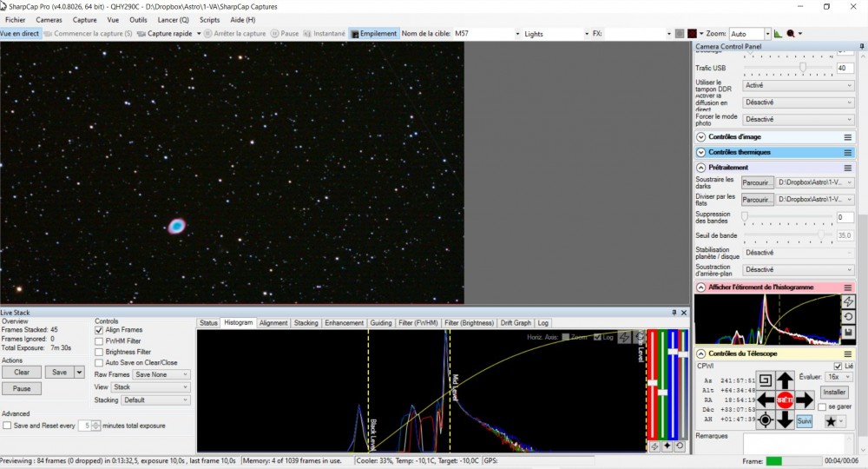
Task: Open the Scripts menu
Action: 209,20
